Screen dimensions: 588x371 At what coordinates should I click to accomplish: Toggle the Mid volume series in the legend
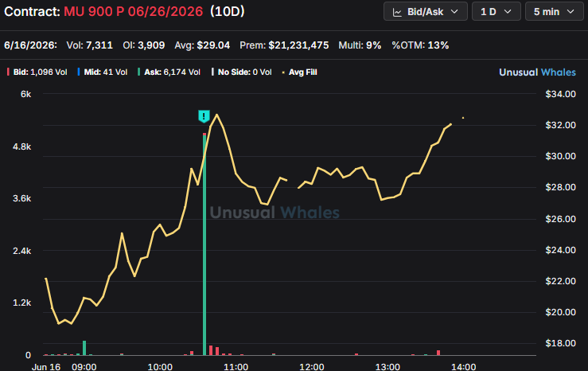[103, 72]
